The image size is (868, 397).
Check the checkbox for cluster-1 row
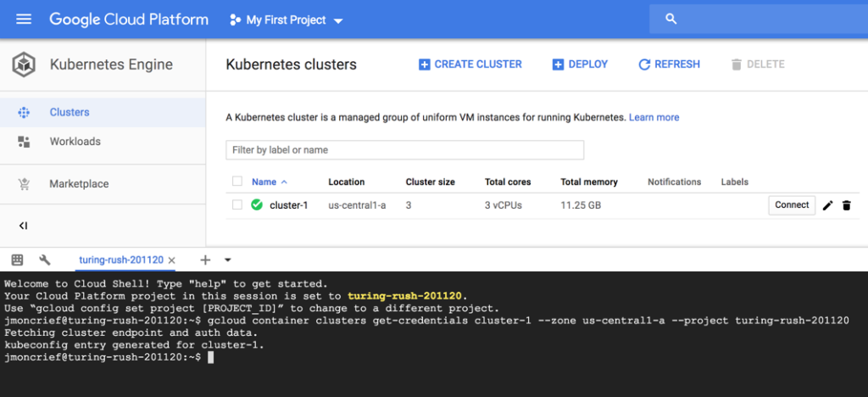point(237,205)
